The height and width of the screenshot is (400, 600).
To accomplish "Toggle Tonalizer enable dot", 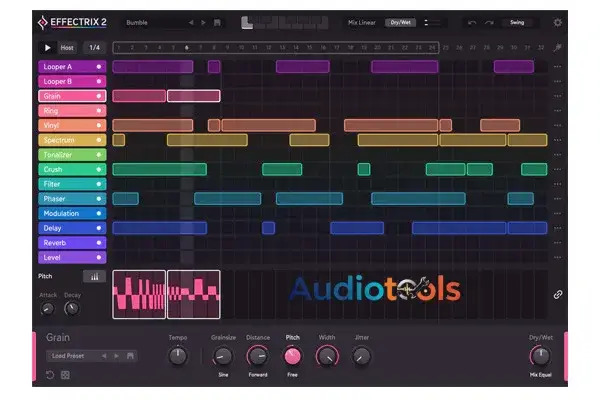I will tap(99, 155).
